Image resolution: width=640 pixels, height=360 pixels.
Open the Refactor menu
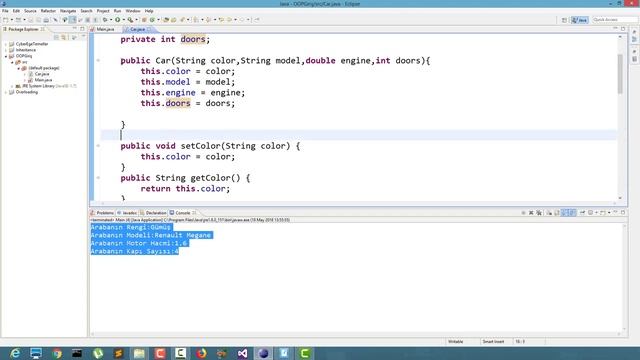[48, 11]
